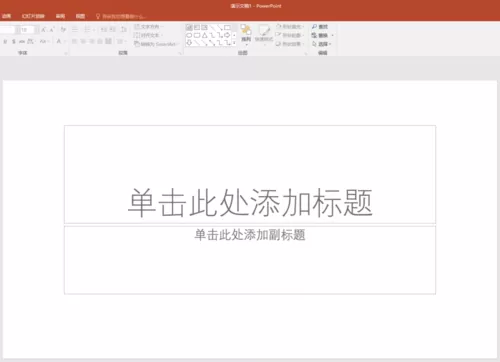Click the font size input box
Image resolution: width=500 pixels, height=362 pixels.
pos(26,30)
